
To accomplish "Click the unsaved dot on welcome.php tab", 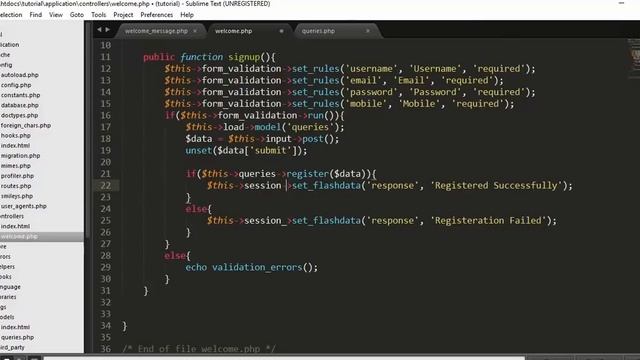I will (x=281, y=31).
